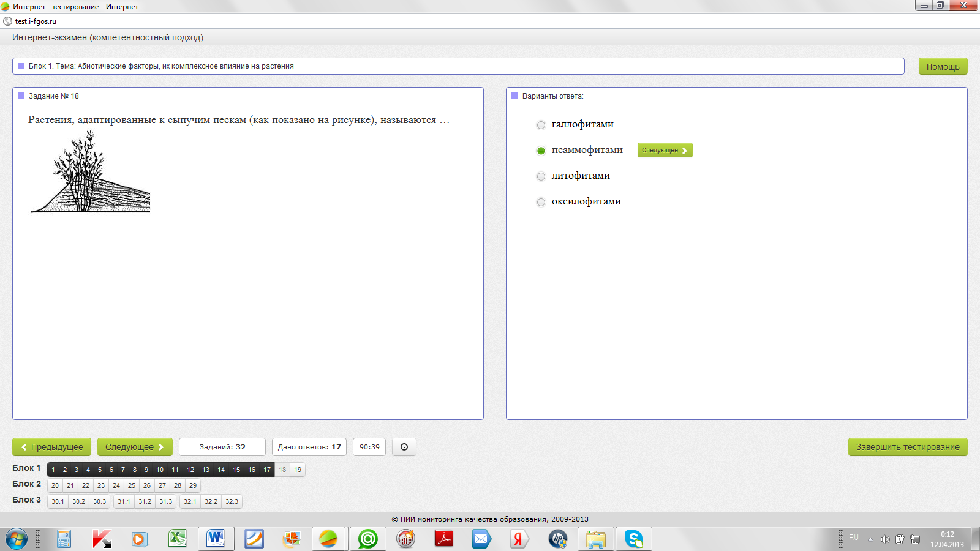Switch to Word in the taskbar
980x551 pixels.
216,539
